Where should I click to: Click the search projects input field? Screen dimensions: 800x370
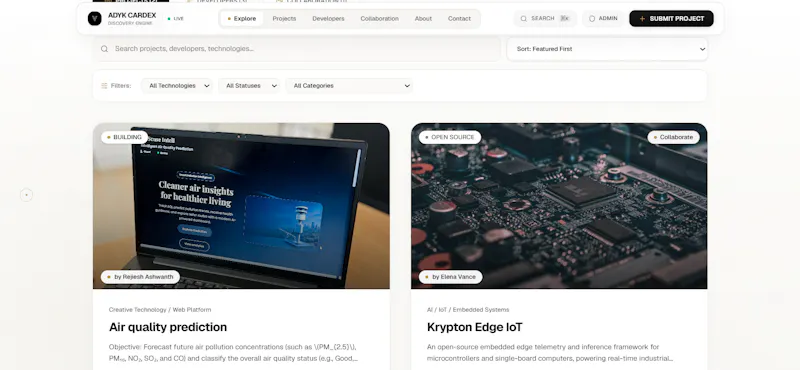pos(297,49)
